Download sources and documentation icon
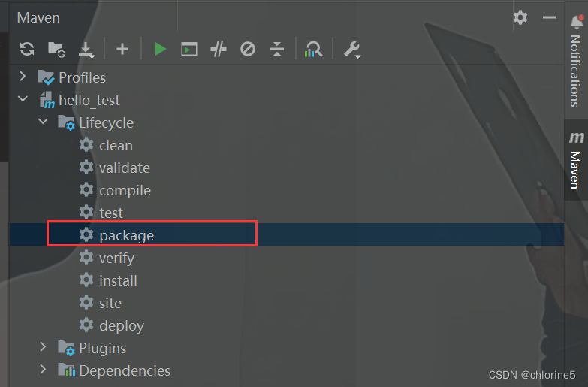588x387 pixels. (86, 50)
